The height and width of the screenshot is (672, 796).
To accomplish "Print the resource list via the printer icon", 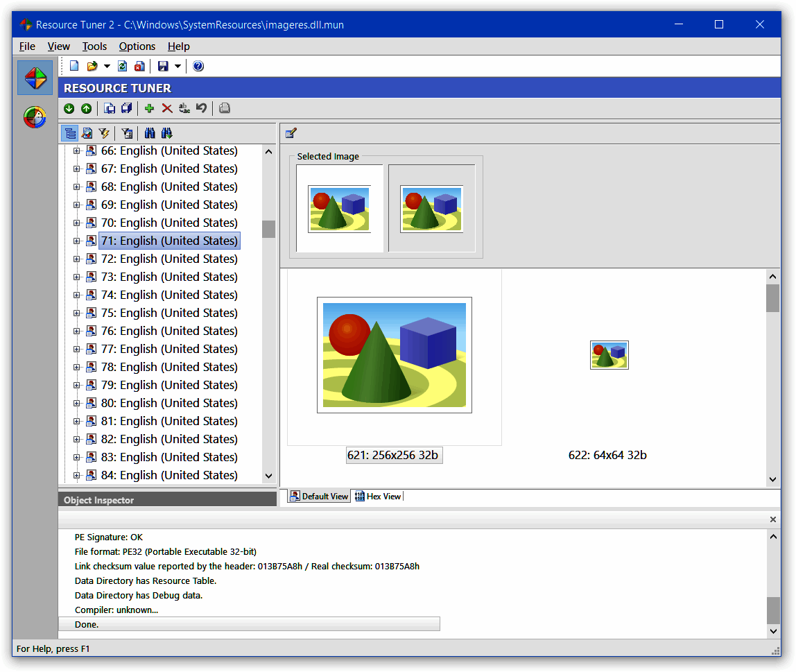I will click(x=224, y=108).
